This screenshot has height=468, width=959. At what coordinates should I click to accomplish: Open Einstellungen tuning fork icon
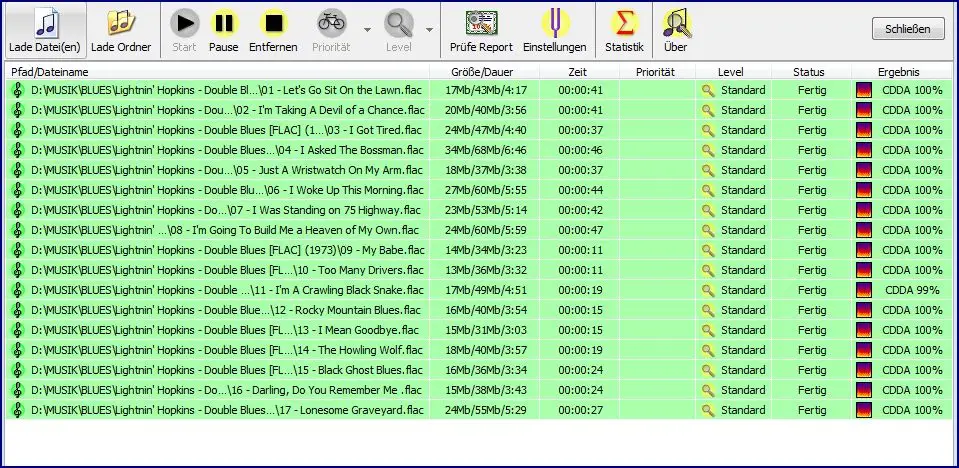555,23
